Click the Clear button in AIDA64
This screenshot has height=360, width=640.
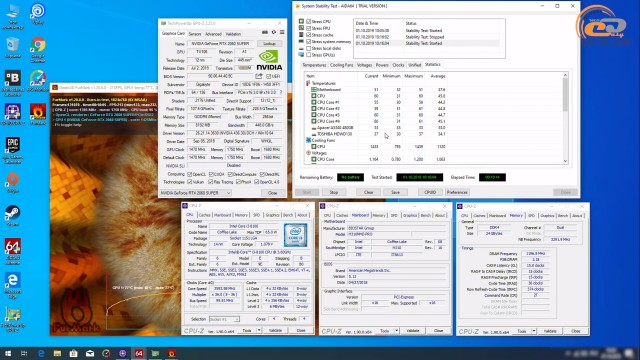(369, 192)
